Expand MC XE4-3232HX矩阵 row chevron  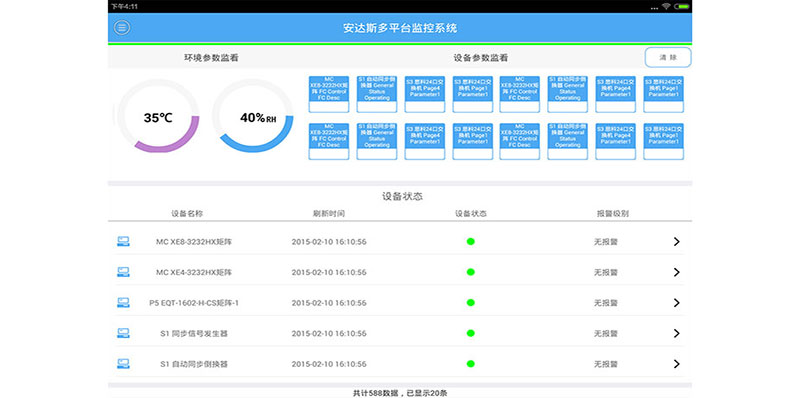coord(677,272)
